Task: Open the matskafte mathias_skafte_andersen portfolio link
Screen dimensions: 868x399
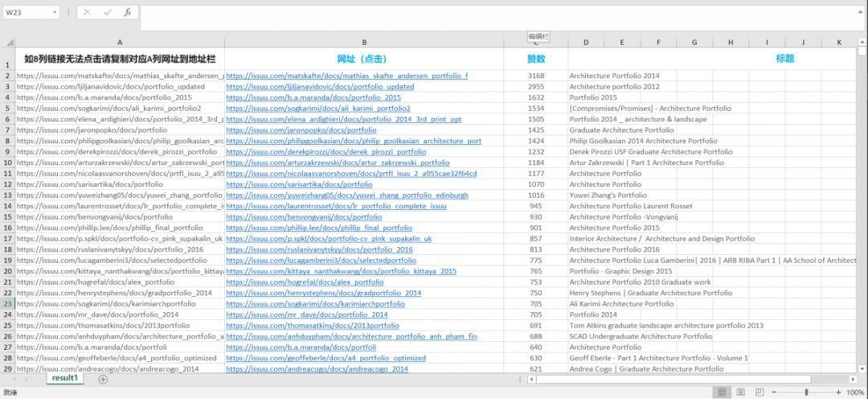Action: [x=346, y=76]
